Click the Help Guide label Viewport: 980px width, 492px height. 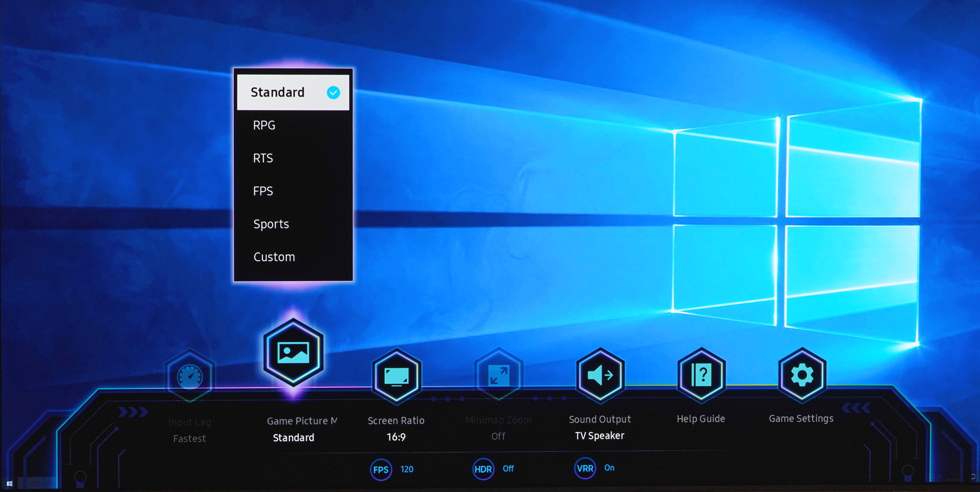pos(701,418)
